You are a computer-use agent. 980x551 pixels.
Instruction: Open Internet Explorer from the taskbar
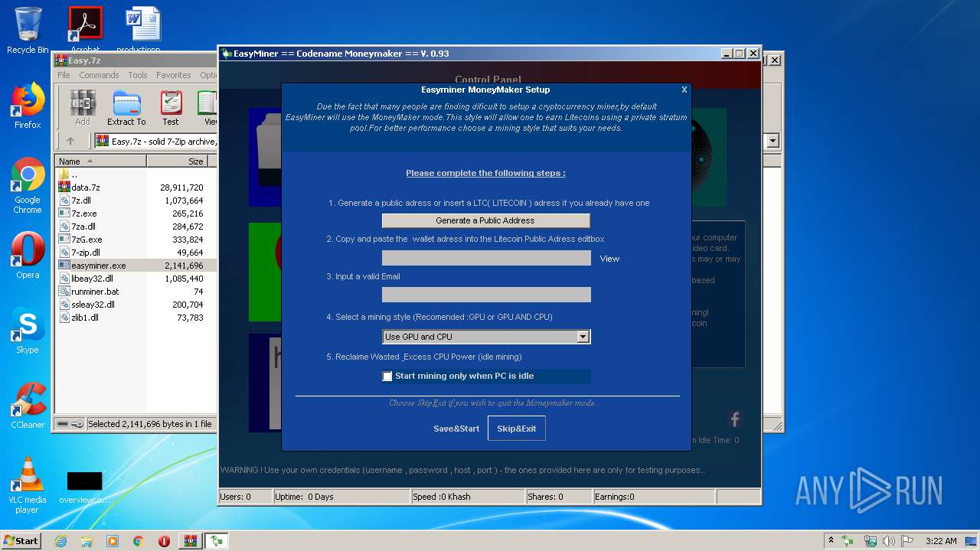[x=60, y=541]
